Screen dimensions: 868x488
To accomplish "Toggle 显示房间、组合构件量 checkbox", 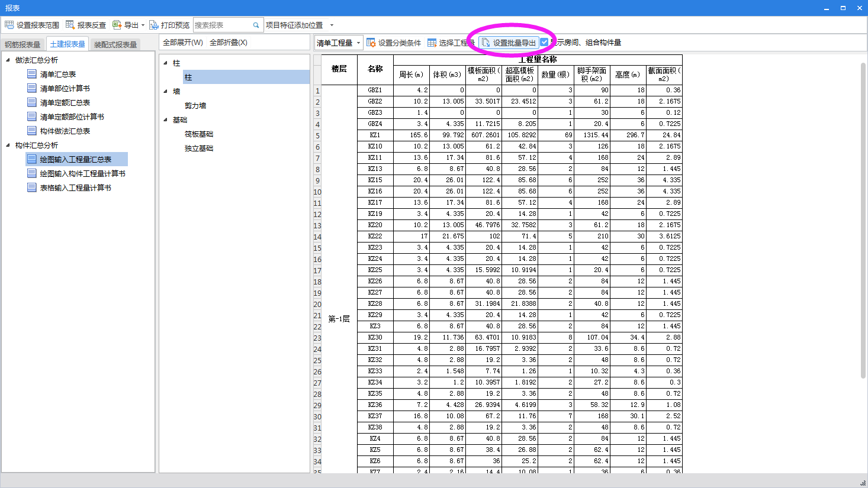I will pyautogui.click(x=544, y=42).
